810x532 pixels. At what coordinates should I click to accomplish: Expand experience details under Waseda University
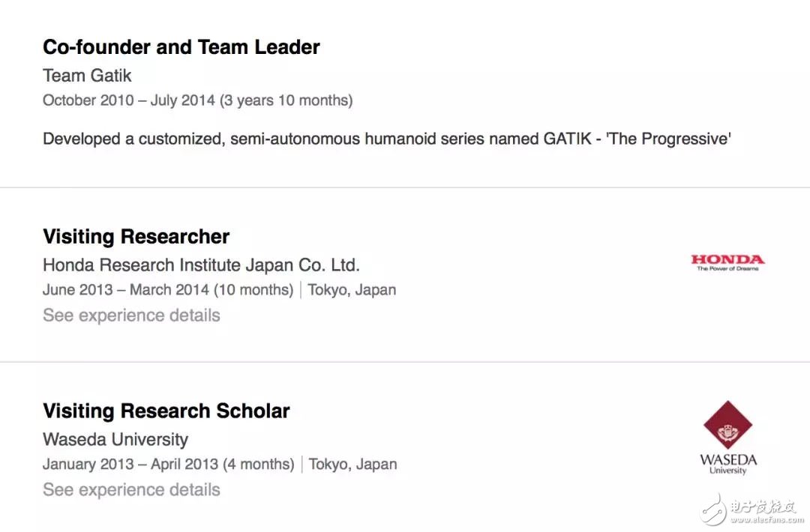tap(131, 490)
